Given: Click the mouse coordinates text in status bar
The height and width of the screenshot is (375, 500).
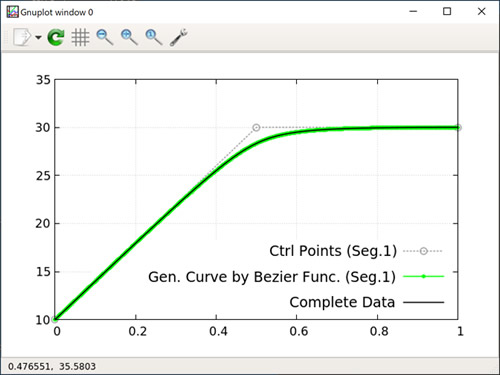Looking at the screenshot, I should click(52, 366).
